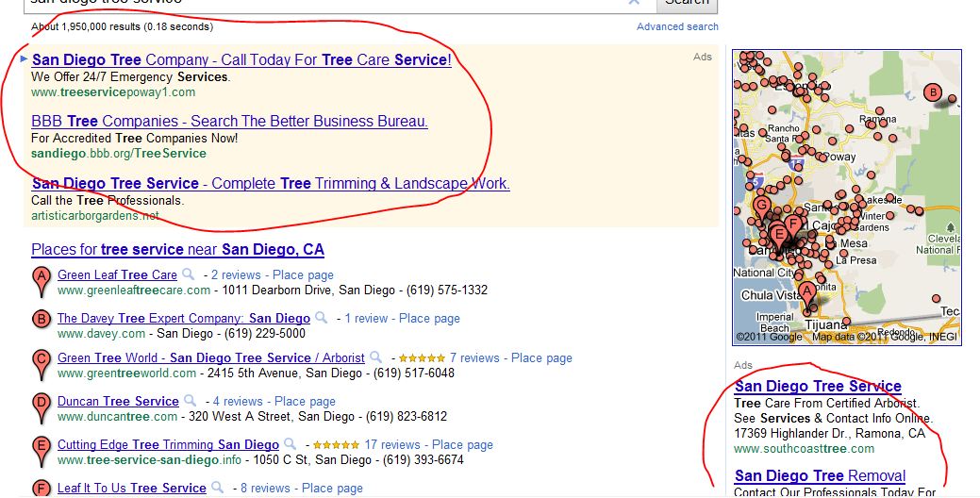This screenshot has width=980, height=498.
Task: Click www.treeservicepoway1.com ad URL
Action: [113, 91]
